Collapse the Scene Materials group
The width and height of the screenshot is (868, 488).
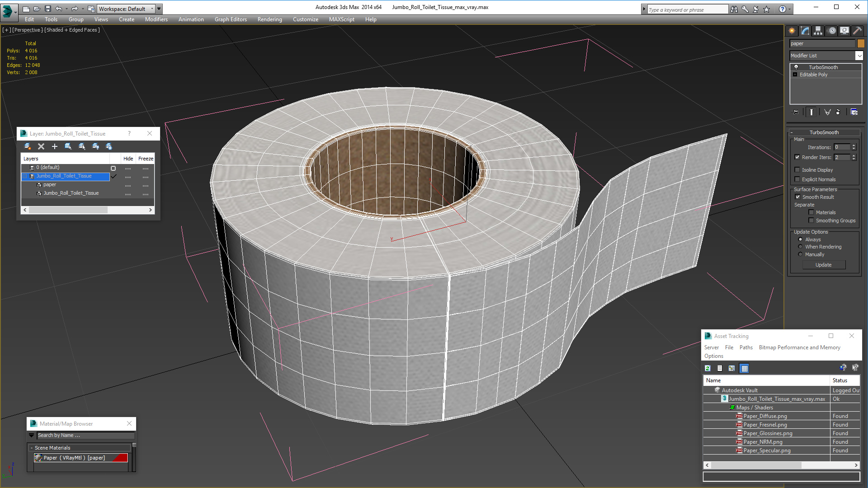tap(32, 448)
